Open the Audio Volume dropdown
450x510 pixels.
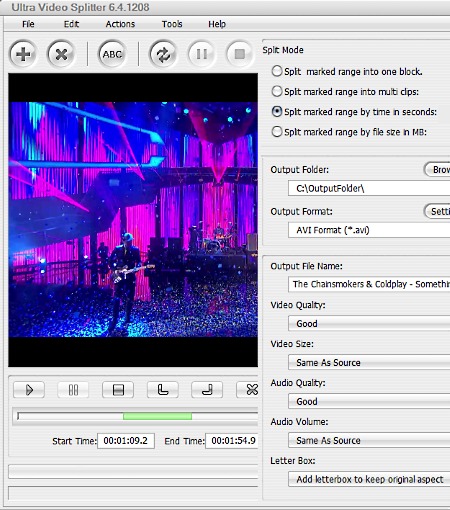point(369,440)
